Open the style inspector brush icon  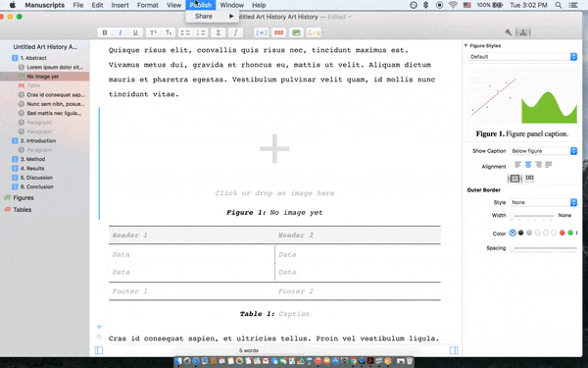pyautogui.click(x=509, y=32)
